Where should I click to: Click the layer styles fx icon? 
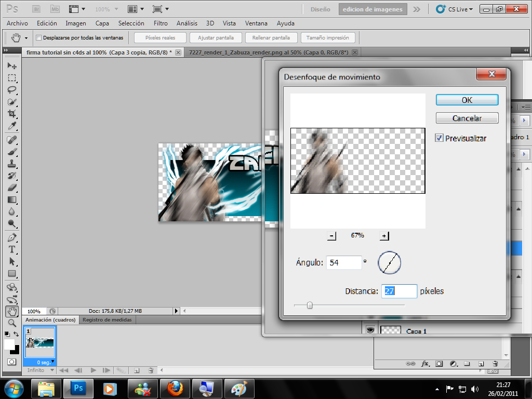(425, 364)
